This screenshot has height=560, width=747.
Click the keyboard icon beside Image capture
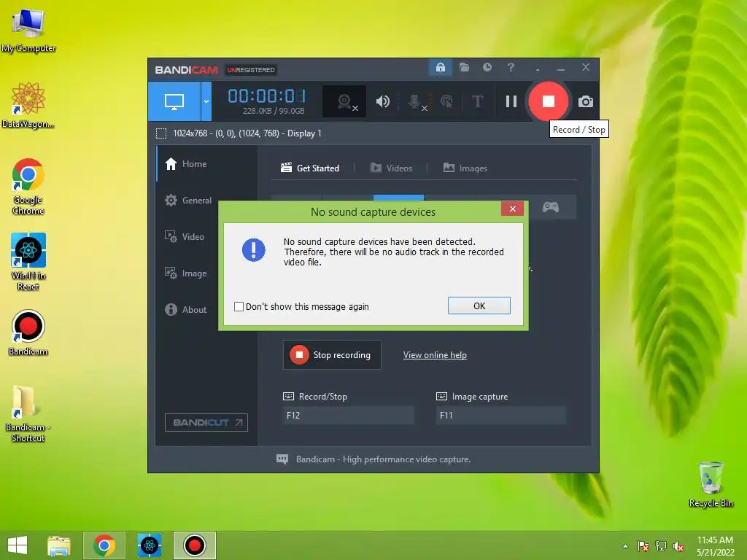click(x=441, y=396)
